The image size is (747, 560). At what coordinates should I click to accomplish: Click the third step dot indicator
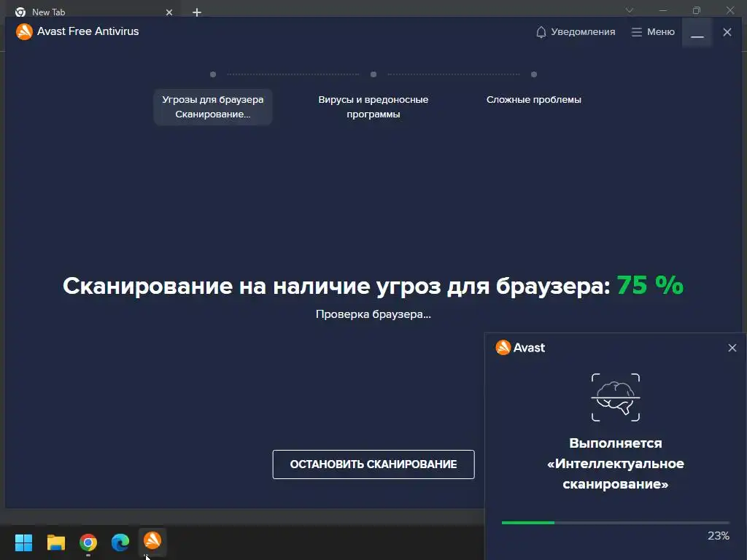(534, 74)
